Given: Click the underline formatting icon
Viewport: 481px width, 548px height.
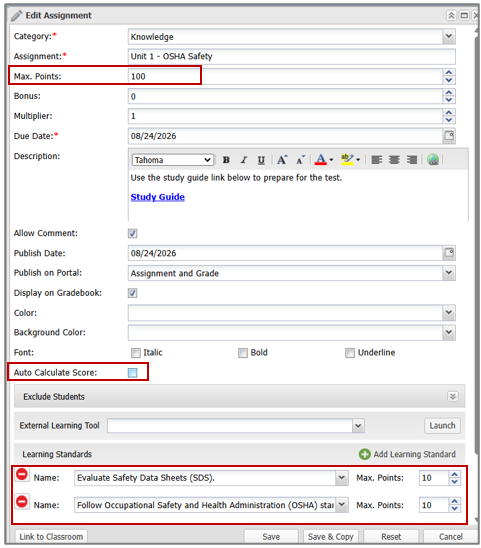Looking at the screenshot, I should pyautogui.click(x=261, y=160).
